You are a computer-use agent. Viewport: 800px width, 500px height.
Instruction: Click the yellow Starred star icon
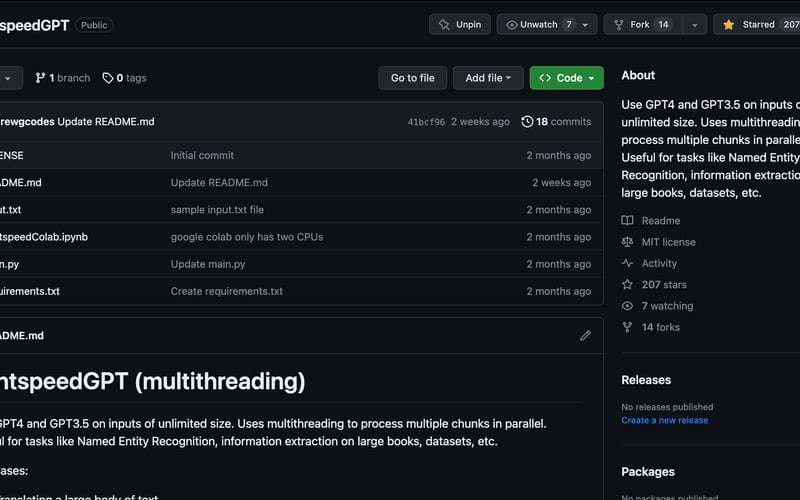(x=729, y=24)
